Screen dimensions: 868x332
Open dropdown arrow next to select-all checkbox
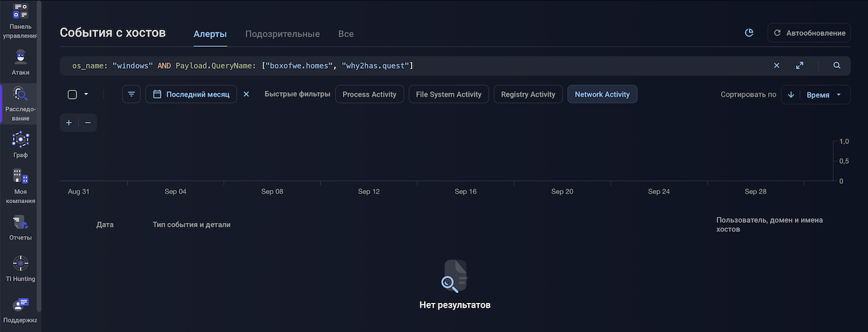click(86, 94)
